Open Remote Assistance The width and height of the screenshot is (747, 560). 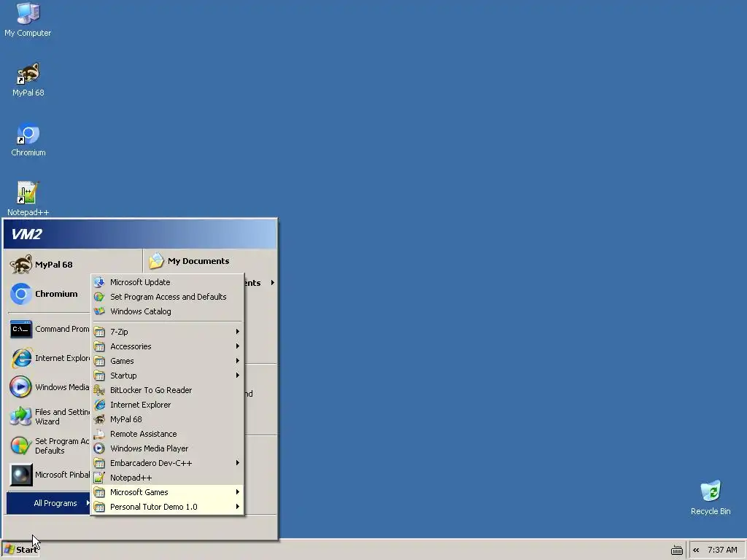tap(167, 434)
